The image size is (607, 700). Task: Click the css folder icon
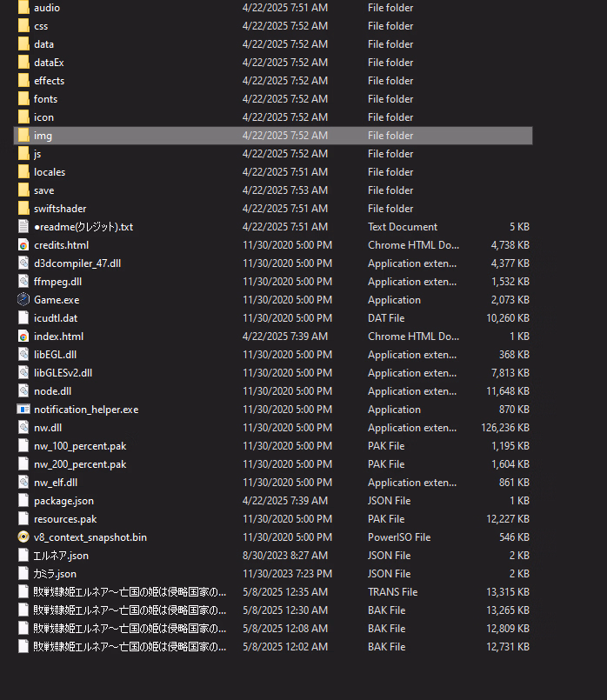(x=23, y=26)
